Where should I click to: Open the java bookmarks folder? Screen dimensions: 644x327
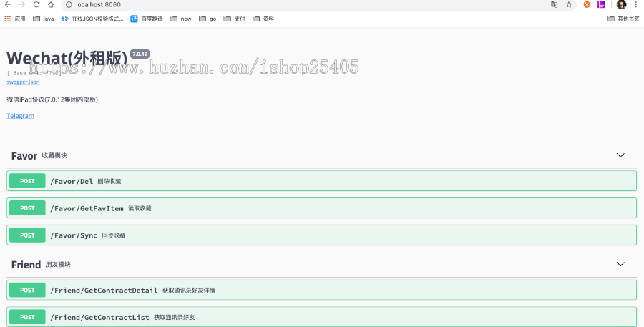[43, 19]
